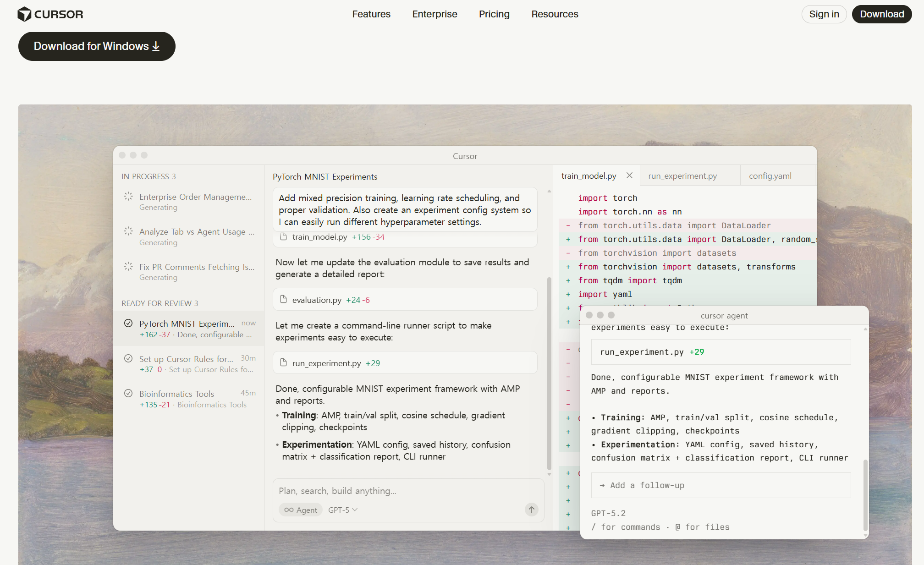This screenshot has height=565, width=924.
Task: Open the Bioinformatics Tools review item
Action: (189, 399)
